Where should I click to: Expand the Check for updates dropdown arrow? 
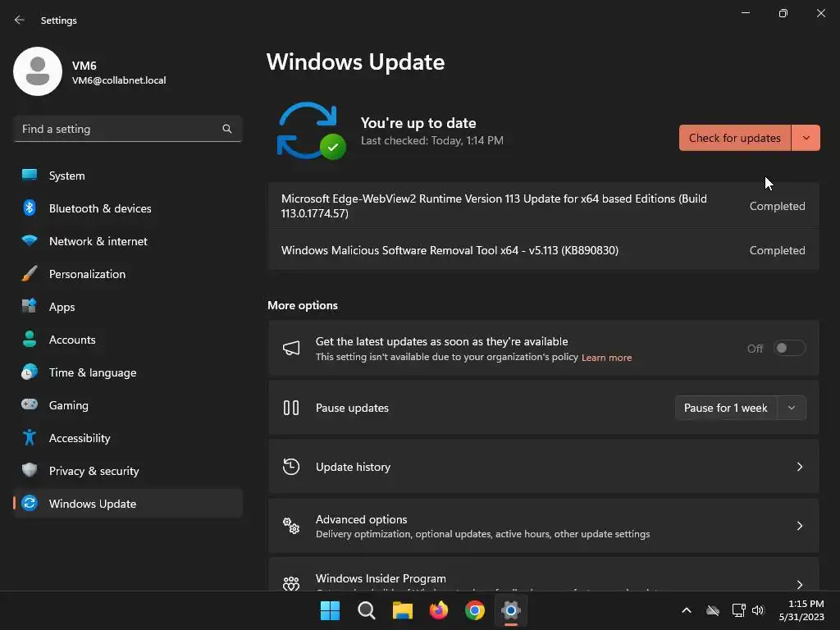coord(806,138)
